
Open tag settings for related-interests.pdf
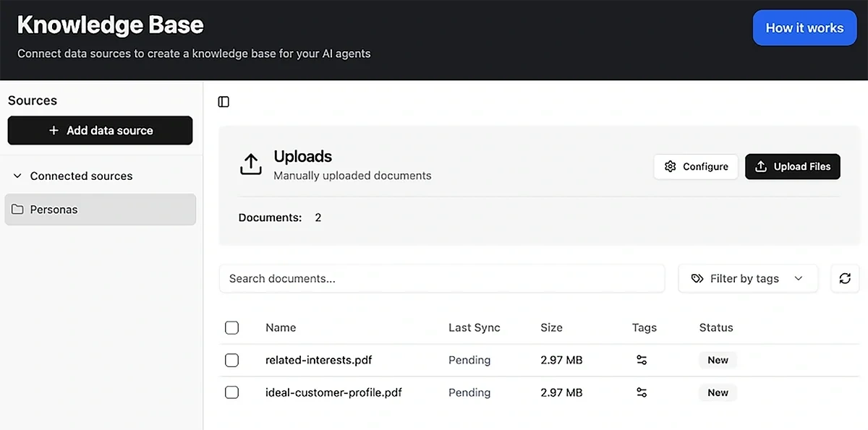641,360
